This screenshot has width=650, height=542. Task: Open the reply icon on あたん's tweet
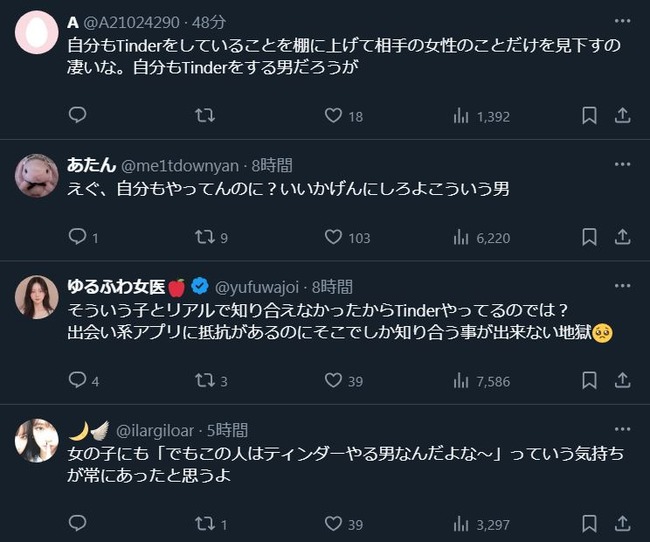pyautogui.click(x=78, y=237)
